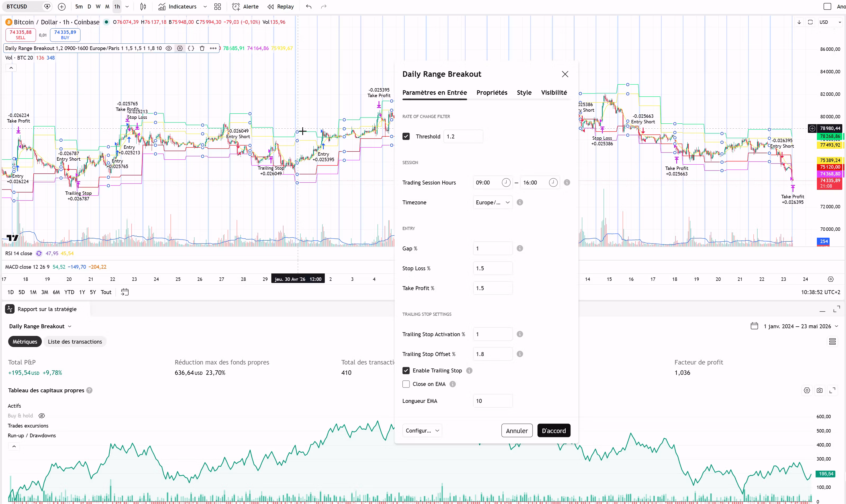Image resolution: width=846 pixels, height=504 pixels.
Task: Edit Gap % input field
Action: pyautogui.click(x=492, y=248)
